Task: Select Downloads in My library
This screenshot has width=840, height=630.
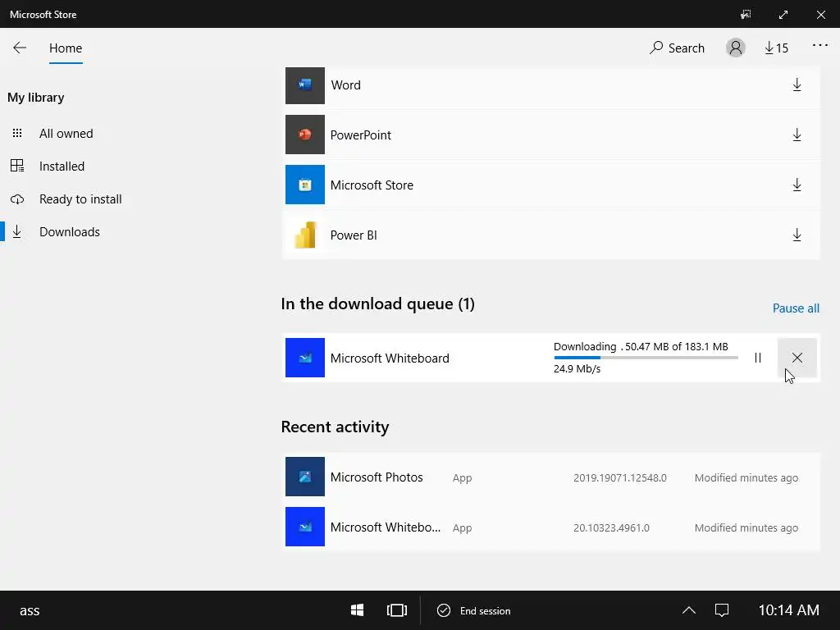Action: coord(70,231)
